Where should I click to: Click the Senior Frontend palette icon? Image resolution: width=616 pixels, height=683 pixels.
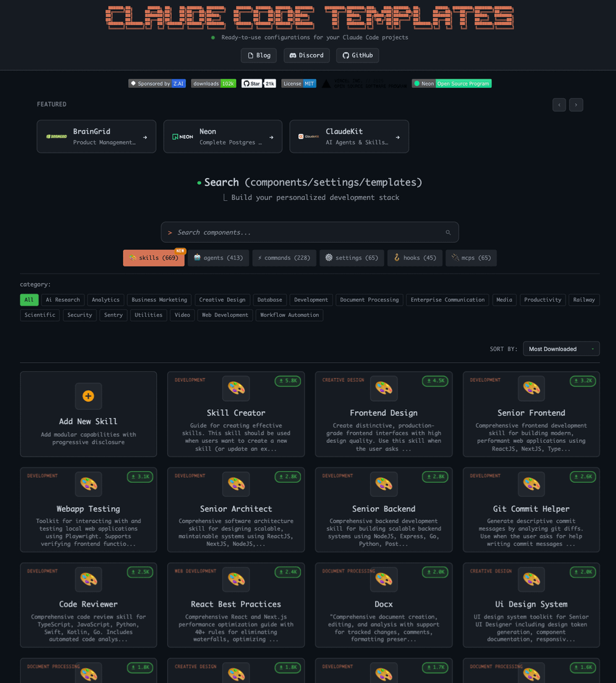click(531, 388)
